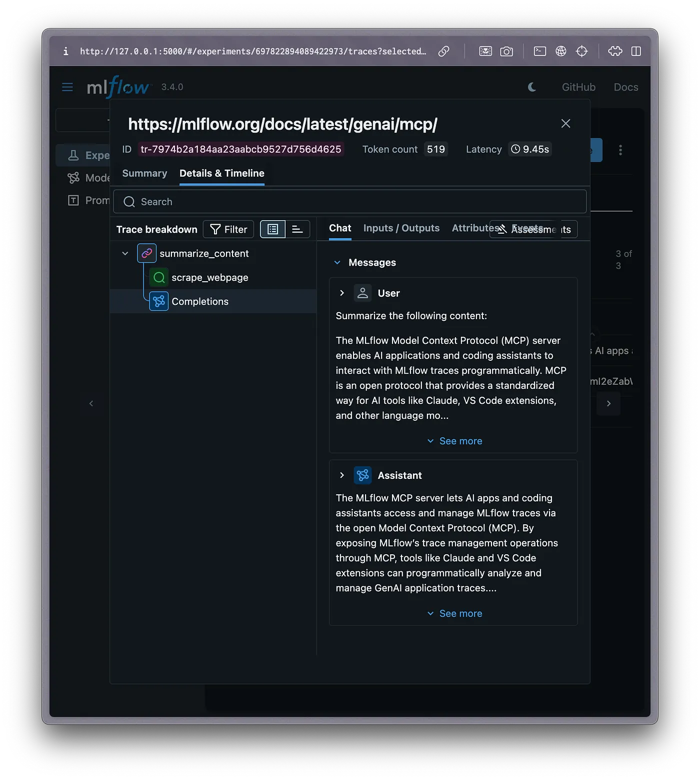
Task: Click the Filter funnel icon
Action: point(215,229)
